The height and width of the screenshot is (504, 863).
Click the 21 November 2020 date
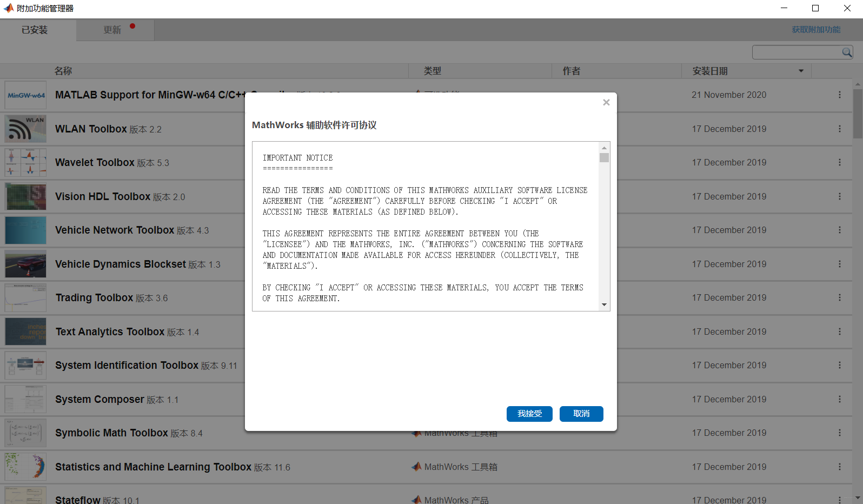729,95
